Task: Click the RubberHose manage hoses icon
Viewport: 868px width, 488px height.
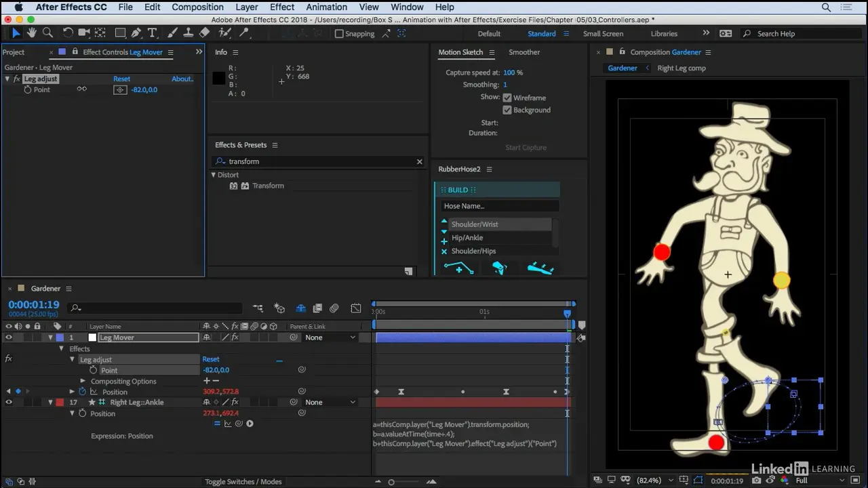Action: [x=540, y=268]
